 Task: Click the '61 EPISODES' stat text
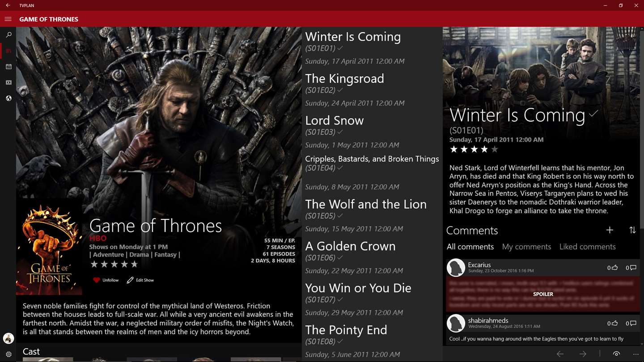[279, 254]
